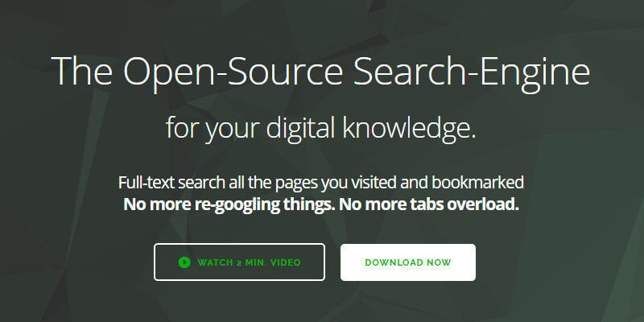Click the first bold 'No more' phrase
644x322 pixels.
[156, 204]
